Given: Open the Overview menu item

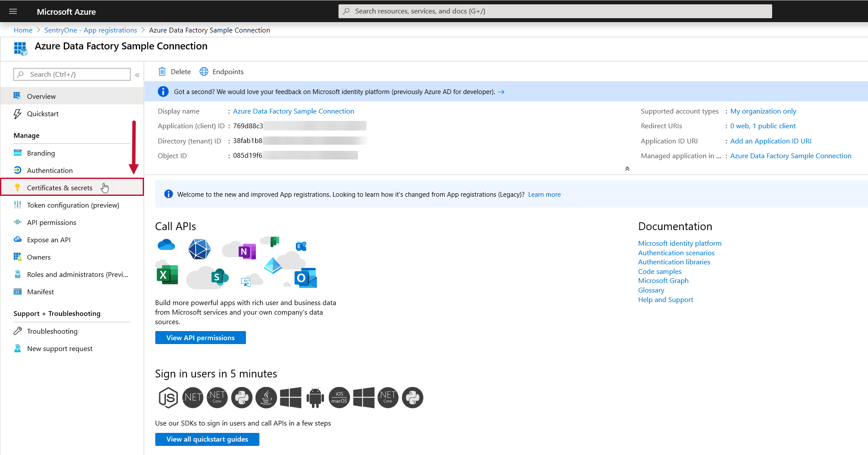Looking at the screenshot, I should click(72, 96).
